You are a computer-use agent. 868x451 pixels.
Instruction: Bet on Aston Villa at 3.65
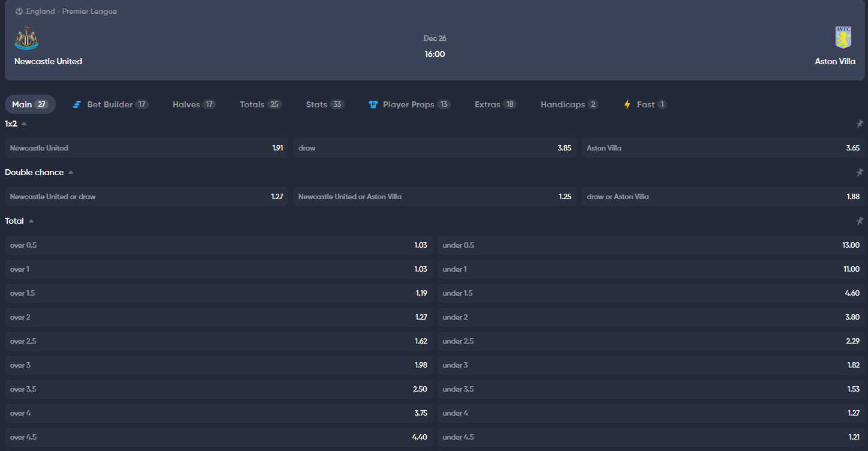tap(723, 148)
